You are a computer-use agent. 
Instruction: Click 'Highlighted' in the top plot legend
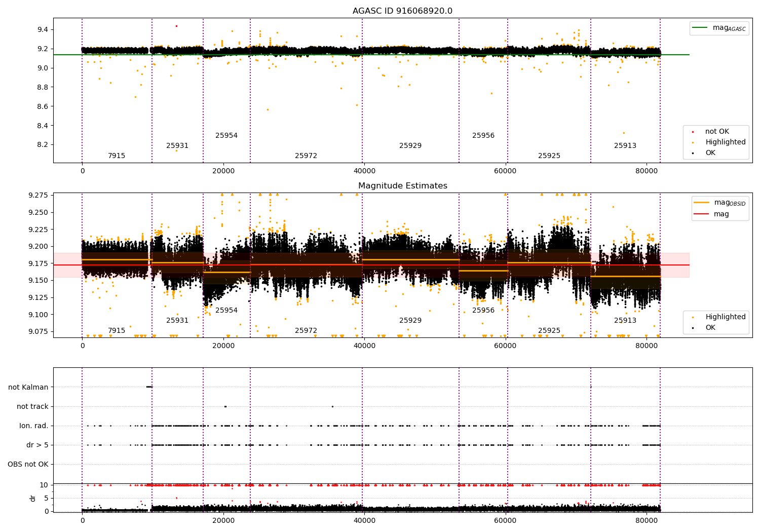point(726,142)
